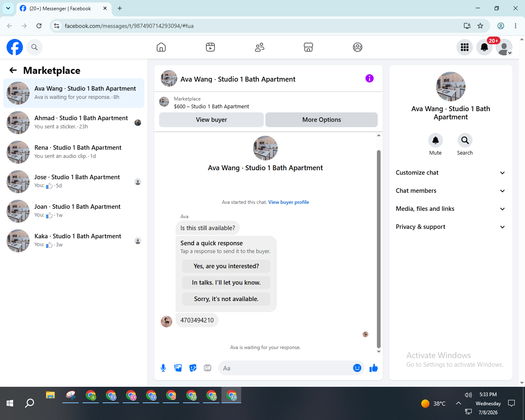Viewport: 525px width, 420px height.
Task: Click the back arrow beside Marketplace heading
Action: 13,70
